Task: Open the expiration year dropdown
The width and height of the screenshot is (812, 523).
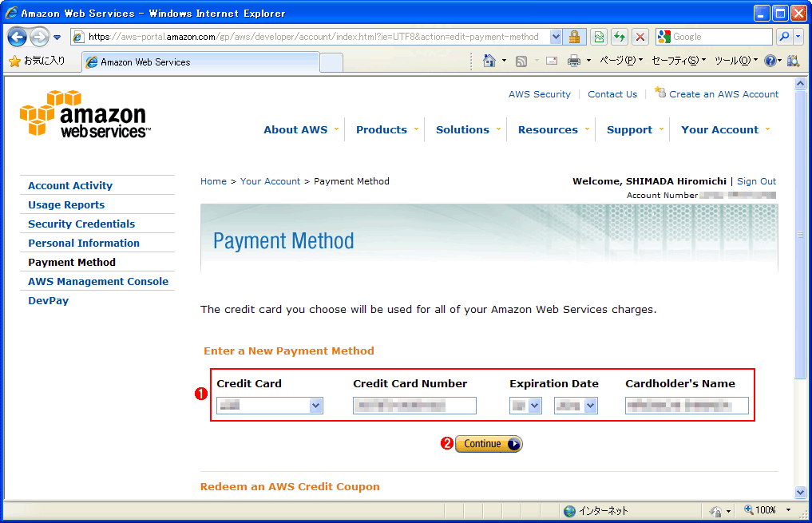Action: pyautogui.click(x=576, y=406)
